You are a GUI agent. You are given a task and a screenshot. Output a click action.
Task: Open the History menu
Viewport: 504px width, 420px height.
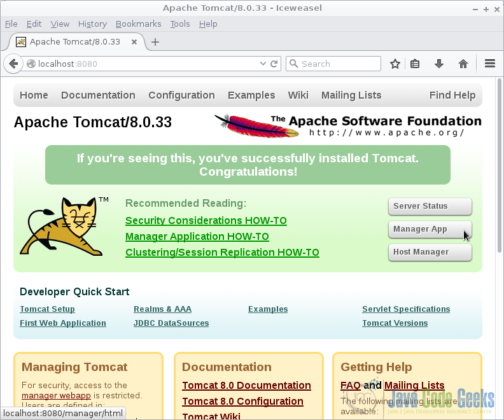click(92, 24)
